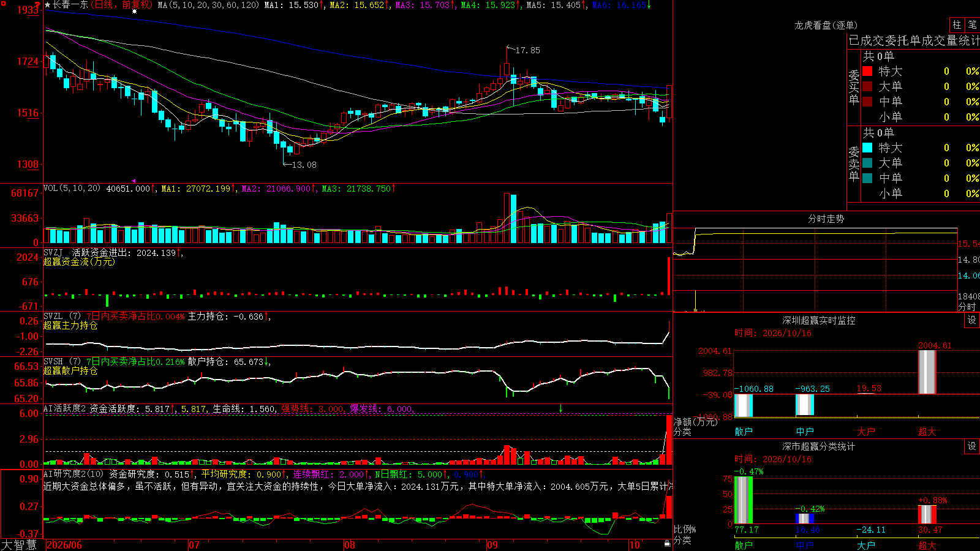Click the 17.85 high price annotation
Screen dimensions: 980x551
(527, 50)
